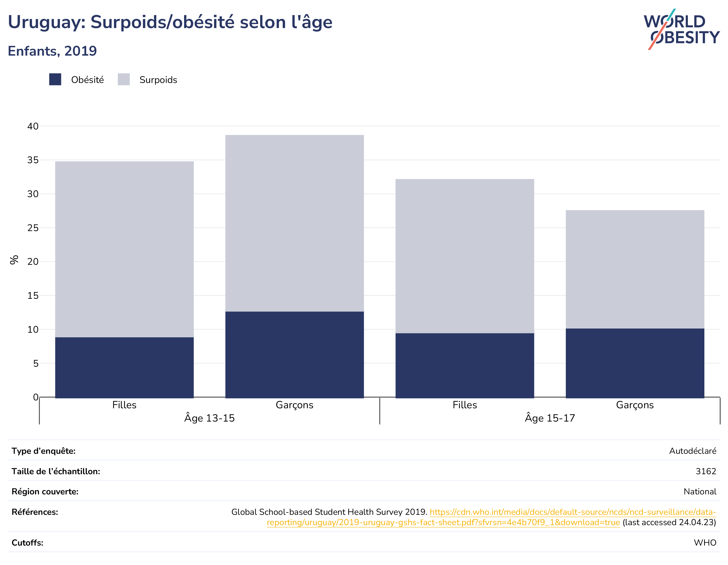Viewport: 728px width, 565px height.
Task: Open the WHO GSHS fact sheet link
Action: tap(491, 517)
